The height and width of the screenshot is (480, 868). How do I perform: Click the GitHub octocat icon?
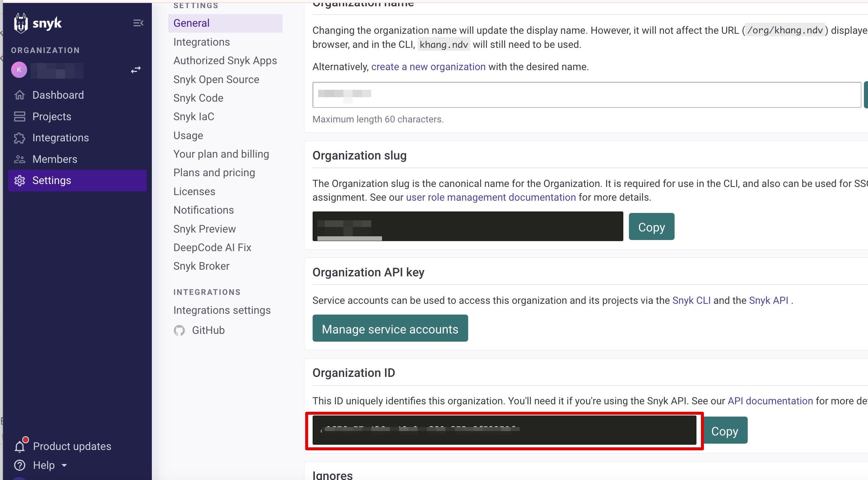179,330
